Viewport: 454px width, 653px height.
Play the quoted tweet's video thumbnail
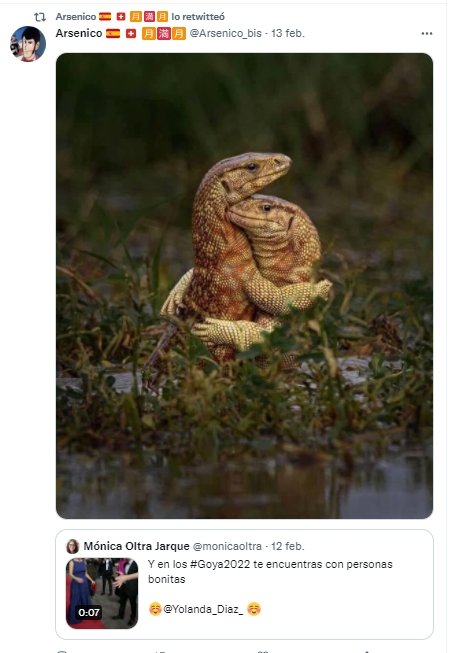[102, 593]
